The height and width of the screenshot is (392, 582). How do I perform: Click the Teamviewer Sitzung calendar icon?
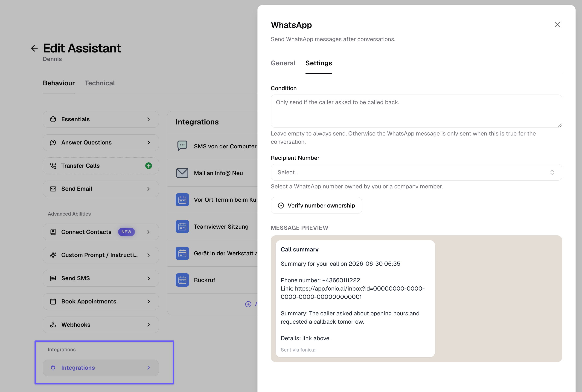[182, 227]
